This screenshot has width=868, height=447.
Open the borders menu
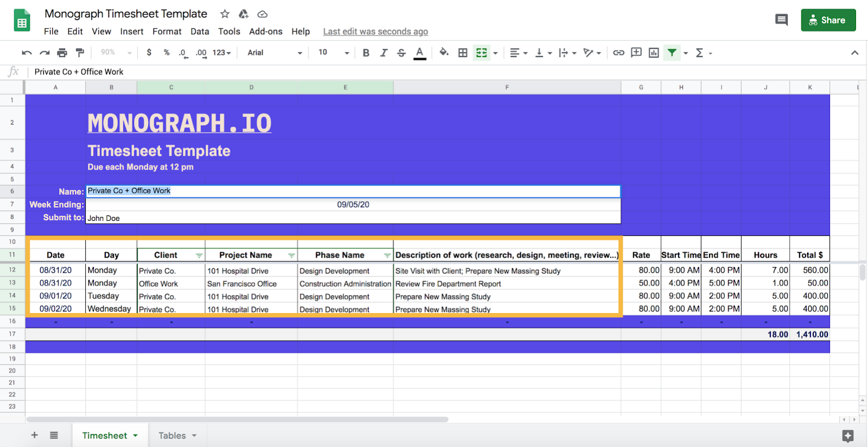click(x=463, y=53)
